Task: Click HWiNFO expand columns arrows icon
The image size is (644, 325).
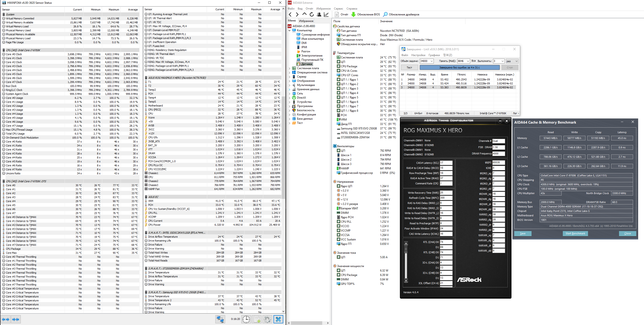Action: point(6,319)
